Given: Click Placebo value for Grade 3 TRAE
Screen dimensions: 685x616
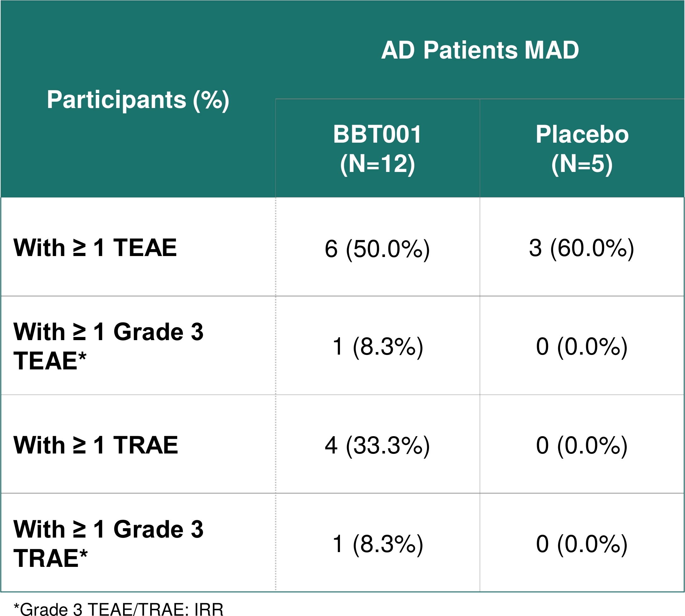Looking at the screenshot, I should click(x=582, y=544).
